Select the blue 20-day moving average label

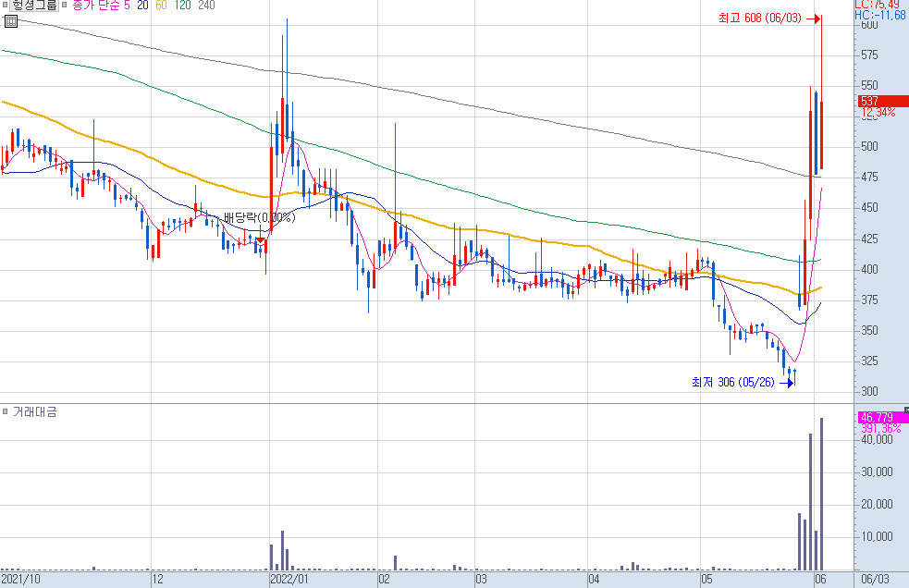point(142,6)
